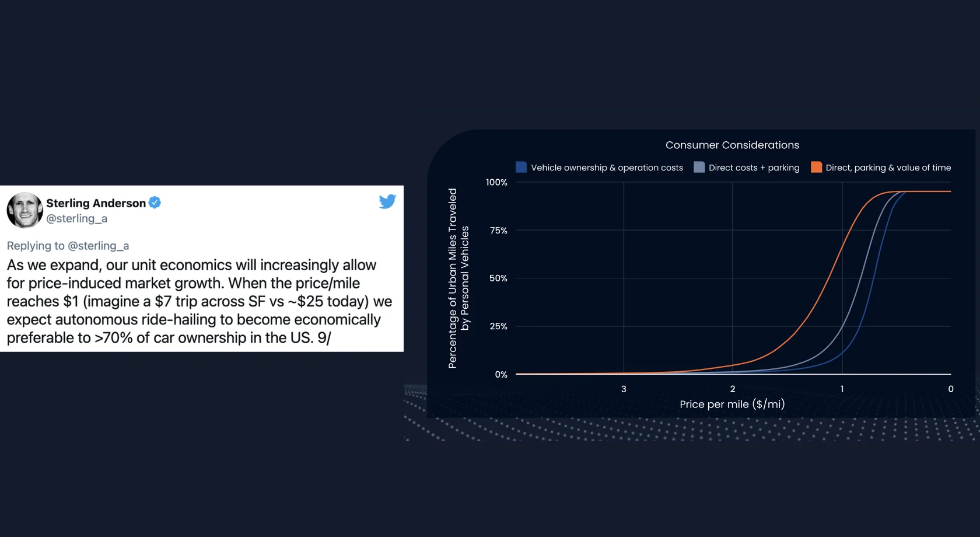
Task: Click the 50% label on the y-axis
Action: point(498,278)
